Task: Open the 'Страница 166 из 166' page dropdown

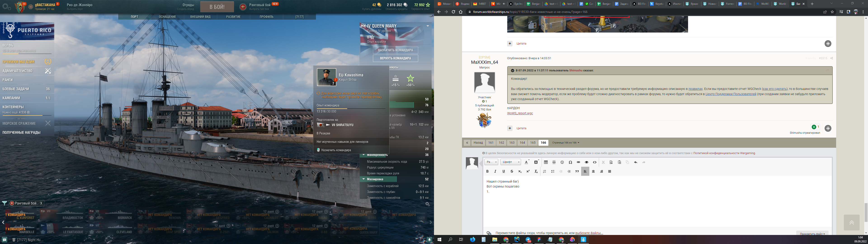Action: pyautogui.click(x=566, y=143)
